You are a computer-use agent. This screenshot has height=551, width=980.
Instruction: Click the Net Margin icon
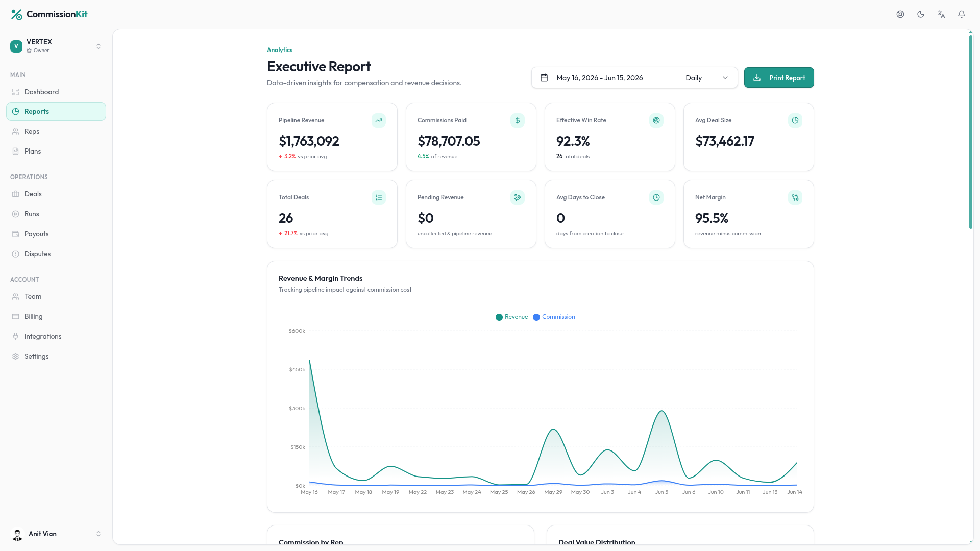(795, 197)
